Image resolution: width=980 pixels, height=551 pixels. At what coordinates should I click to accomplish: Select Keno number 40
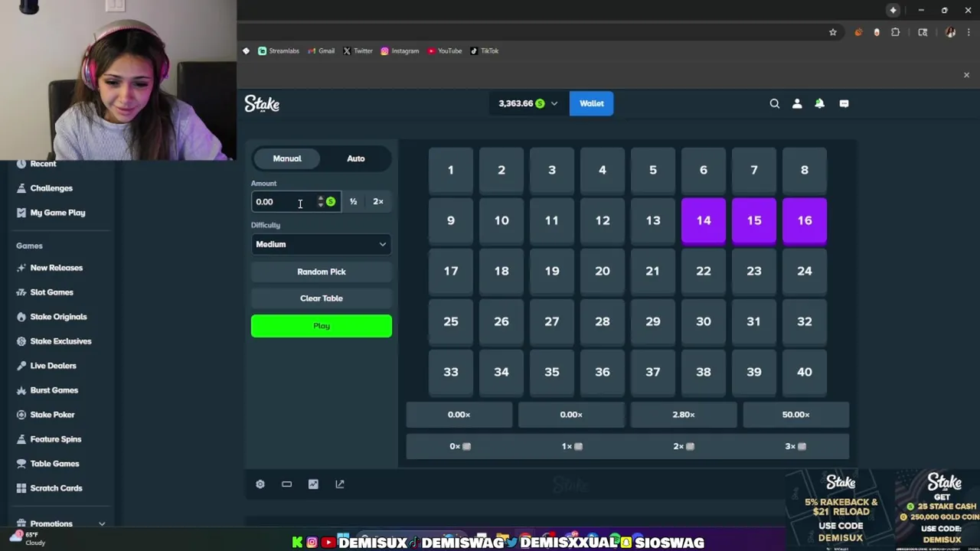[x=805, y=372]
